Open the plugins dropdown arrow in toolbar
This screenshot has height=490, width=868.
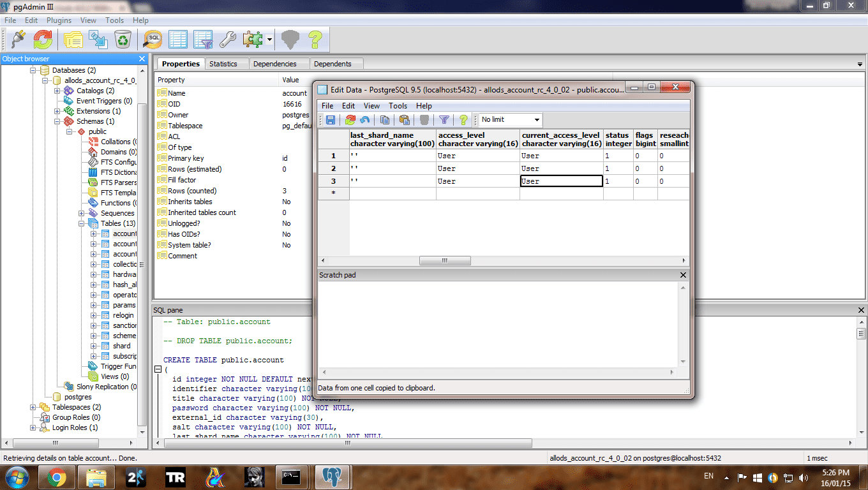[x=270, y=40]
